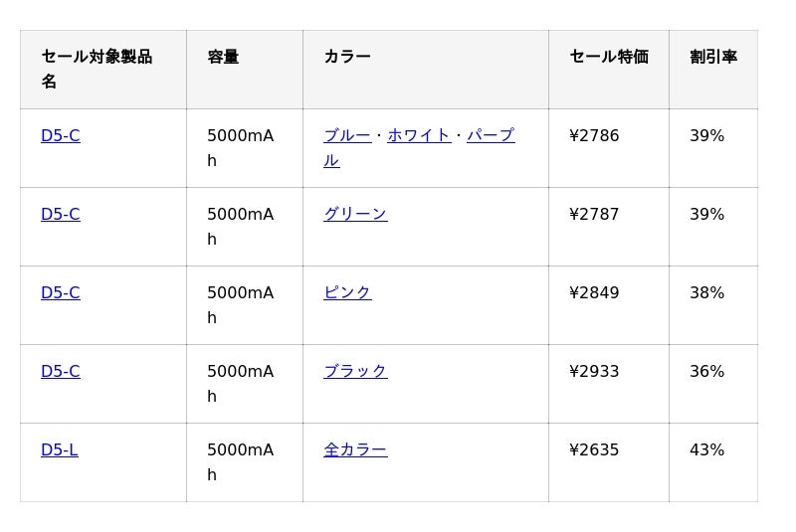Open the D5-C link priced at ¥2786
The height and width of the screenshot is (532, 796).
tap(60, 136)
